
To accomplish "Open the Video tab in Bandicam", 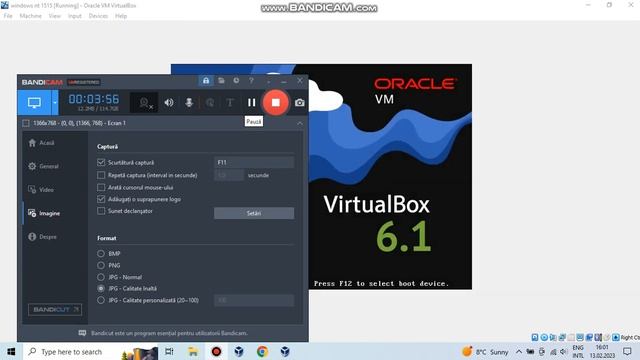I will (41, 190).
